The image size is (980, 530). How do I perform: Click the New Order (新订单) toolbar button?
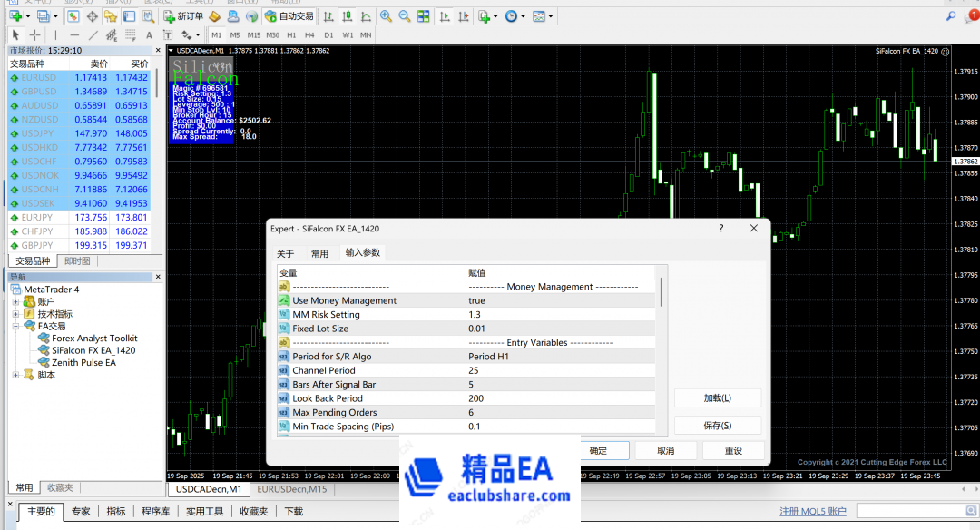(184, 16)
